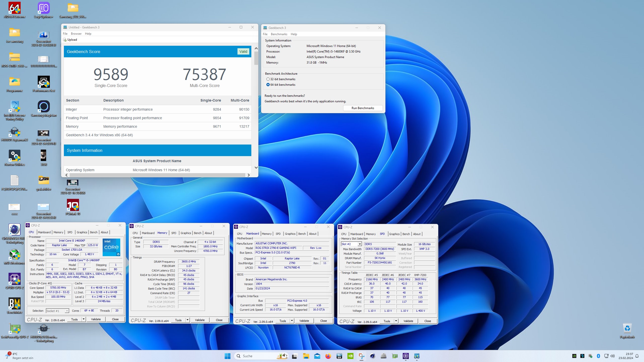Click the Upload icon in Geekbench toolbar

point(65,40)
